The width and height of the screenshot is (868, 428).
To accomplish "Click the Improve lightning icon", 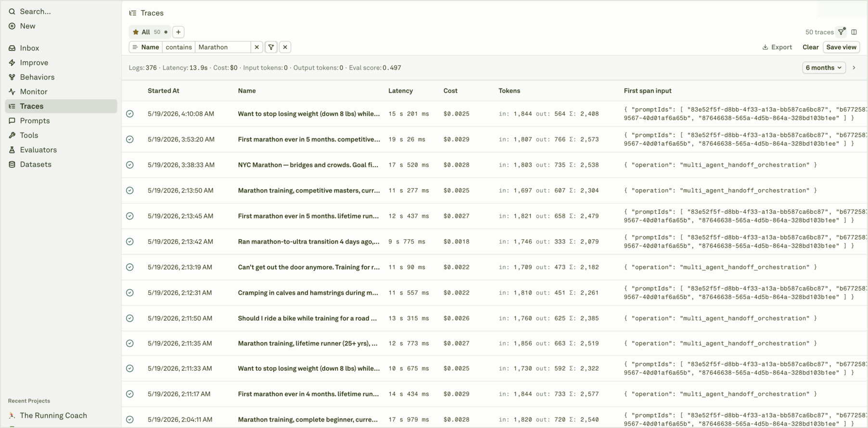I will pos(12,63).
